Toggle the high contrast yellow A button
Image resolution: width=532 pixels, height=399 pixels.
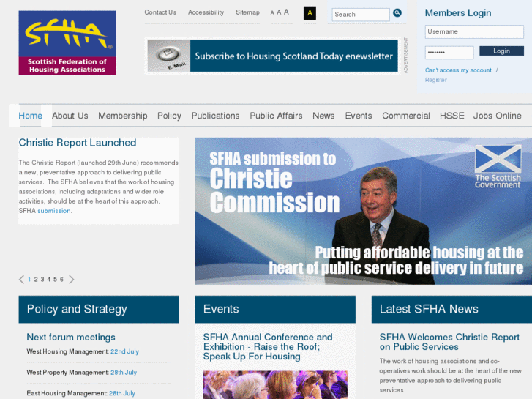coord(310,13)
